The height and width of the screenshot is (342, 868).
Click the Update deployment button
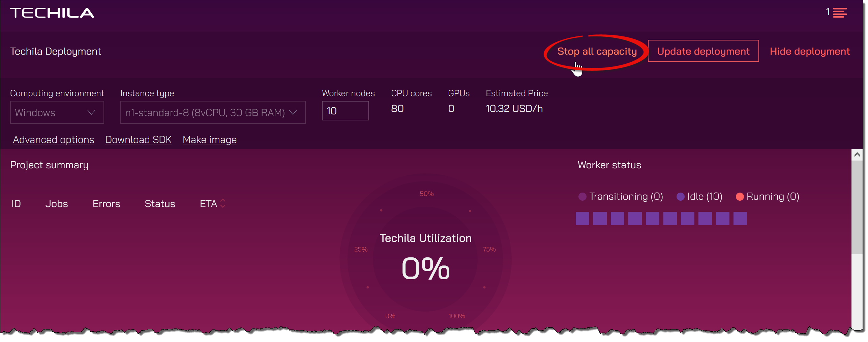click(x=703, y=51)
